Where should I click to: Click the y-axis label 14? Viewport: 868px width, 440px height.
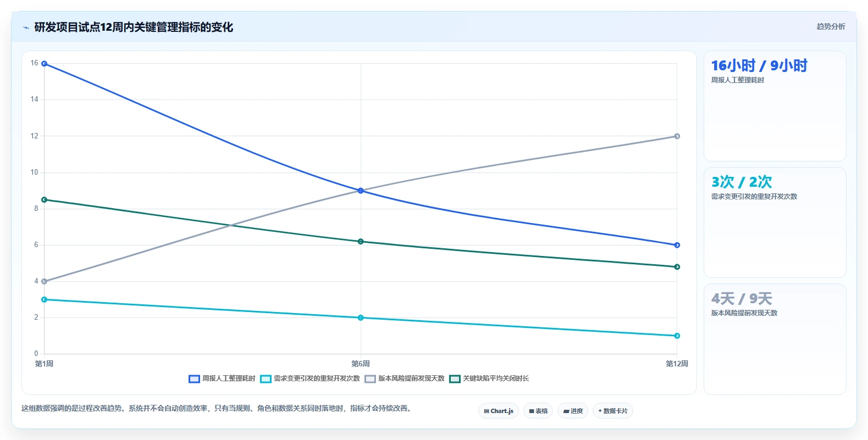35,99
